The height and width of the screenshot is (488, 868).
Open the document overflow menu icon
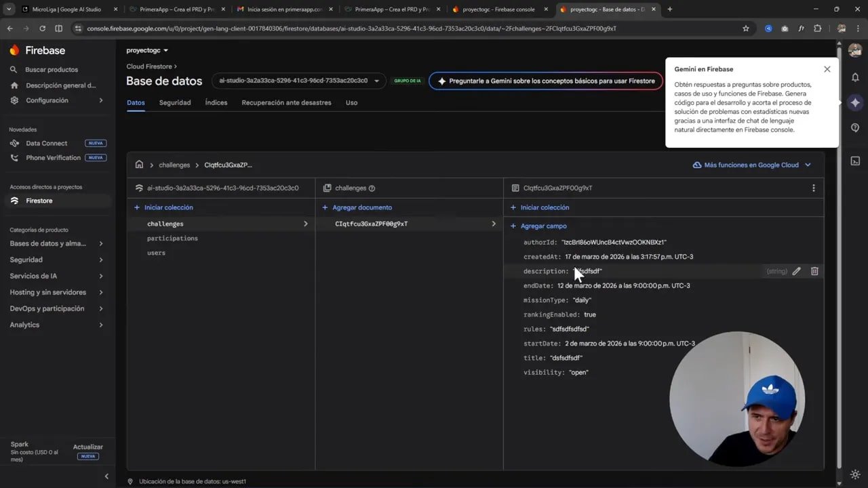click(813, 188)
